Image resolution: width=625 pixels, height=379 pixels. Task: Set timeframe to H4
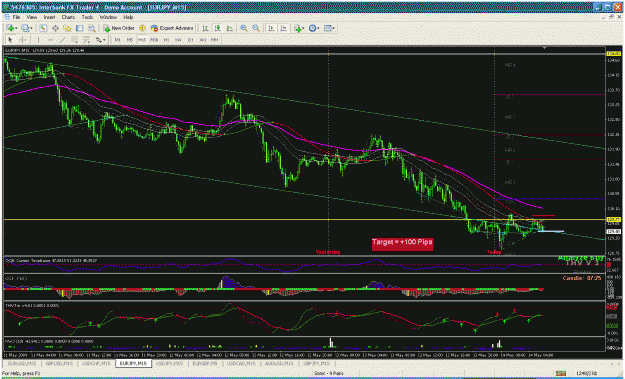point(178,39)
